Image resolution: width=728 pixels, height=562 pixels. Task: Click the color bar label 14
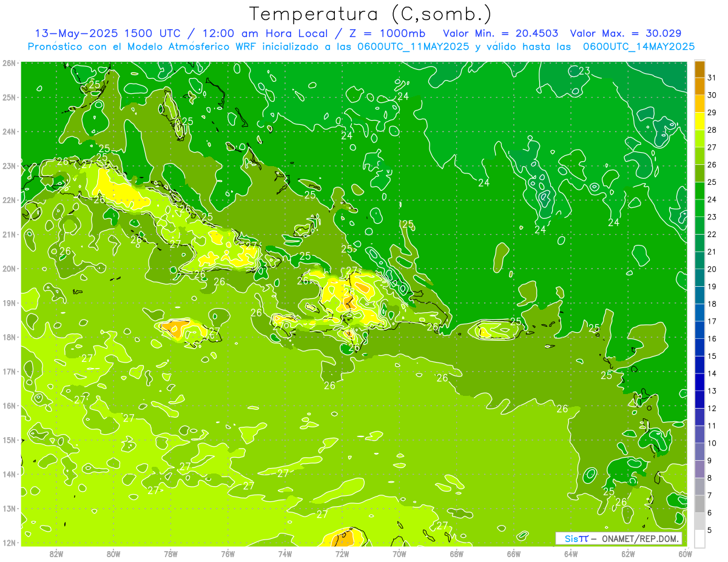coord(712,373)
